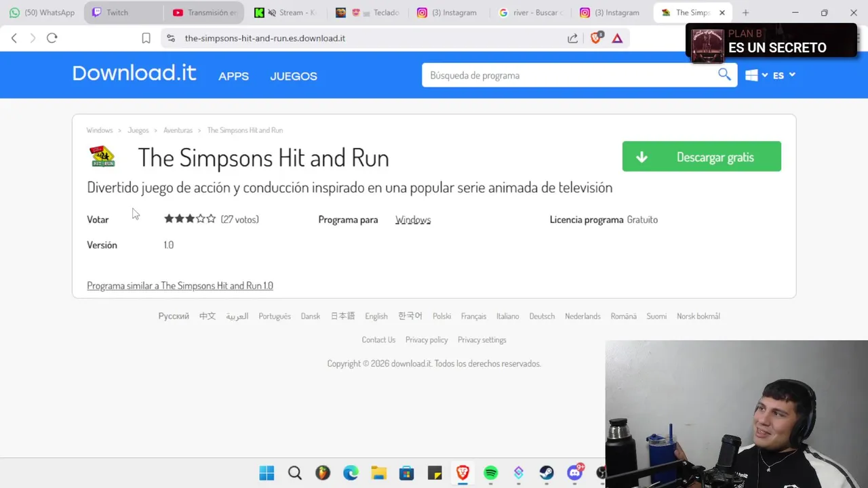Bookmark this page icon

[146, 38]
